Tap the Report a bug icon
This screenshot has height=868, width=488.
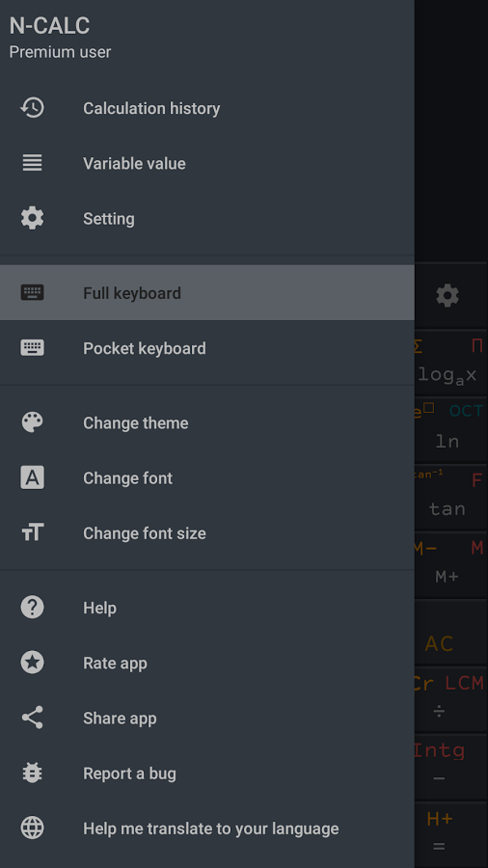point(32,773)
